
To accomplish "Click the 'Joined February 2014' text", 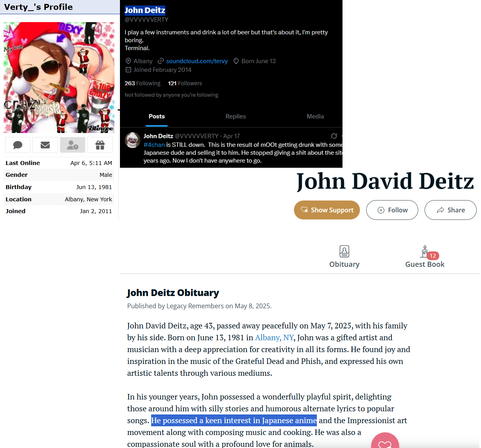I will click(x=163, y=70).
